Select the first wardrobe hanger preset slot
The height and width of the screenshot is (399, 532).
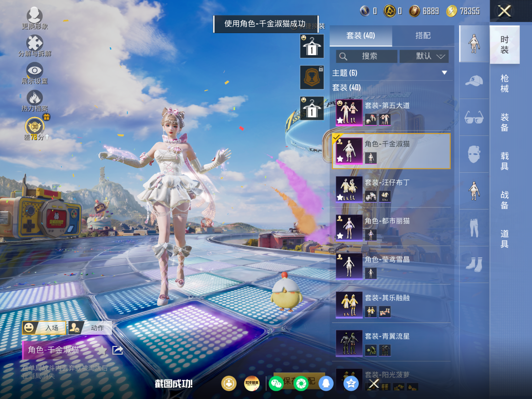coord(312,46)
